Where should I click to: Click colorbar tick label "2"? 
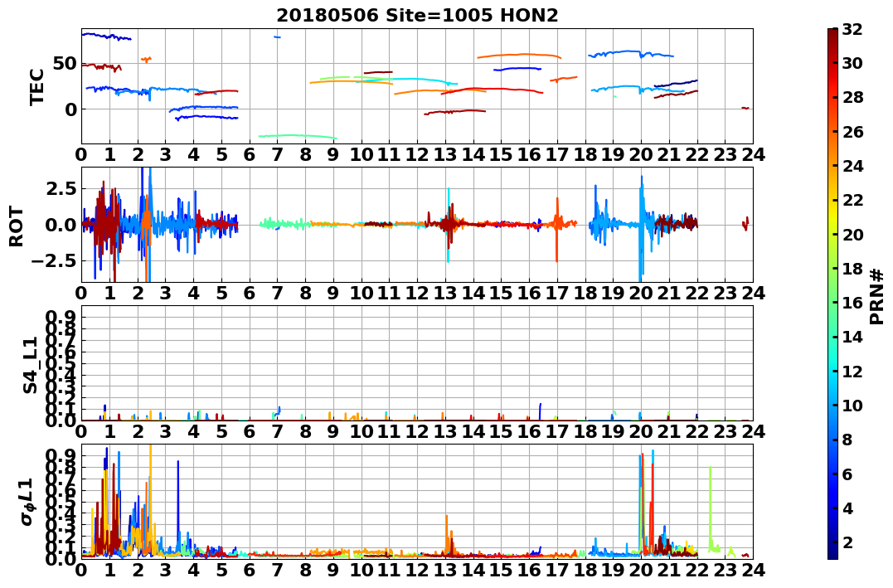847,542
